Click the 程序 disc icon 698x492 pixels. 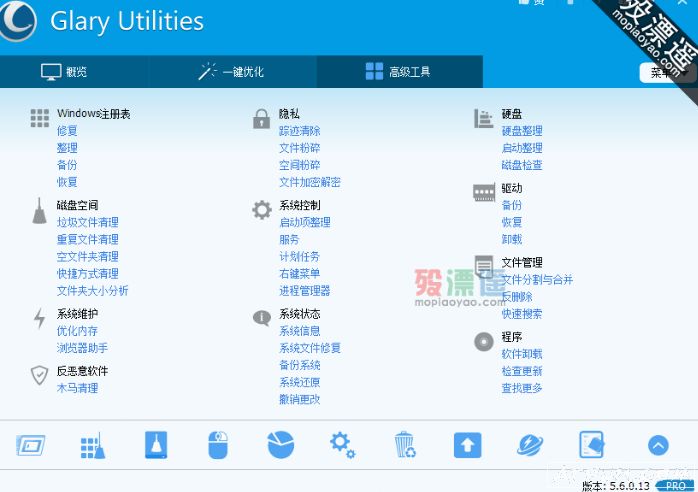[x=484, y=342]
